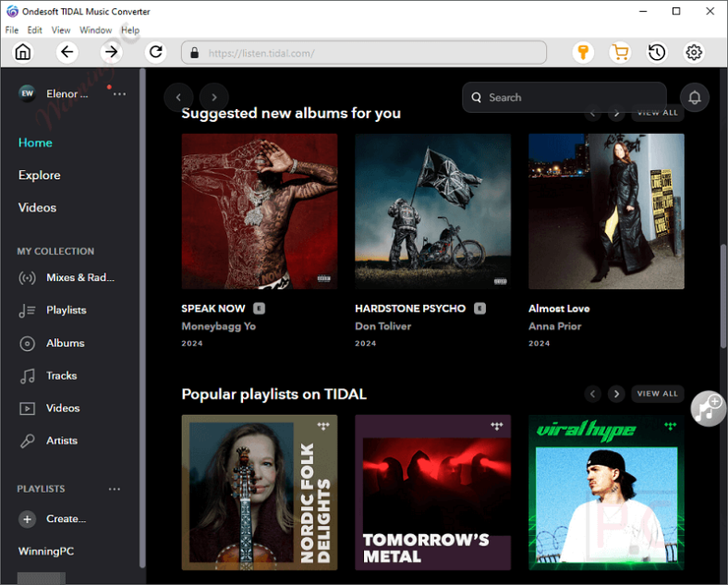Viewport: 728px width, 585px height.
Task: Select Home in the sidebar
Action: [x=35, y=142]
